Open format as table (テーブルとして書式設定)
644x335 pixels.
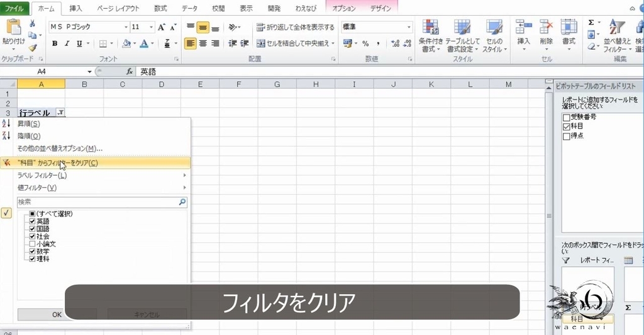click(x=462, y=36)
